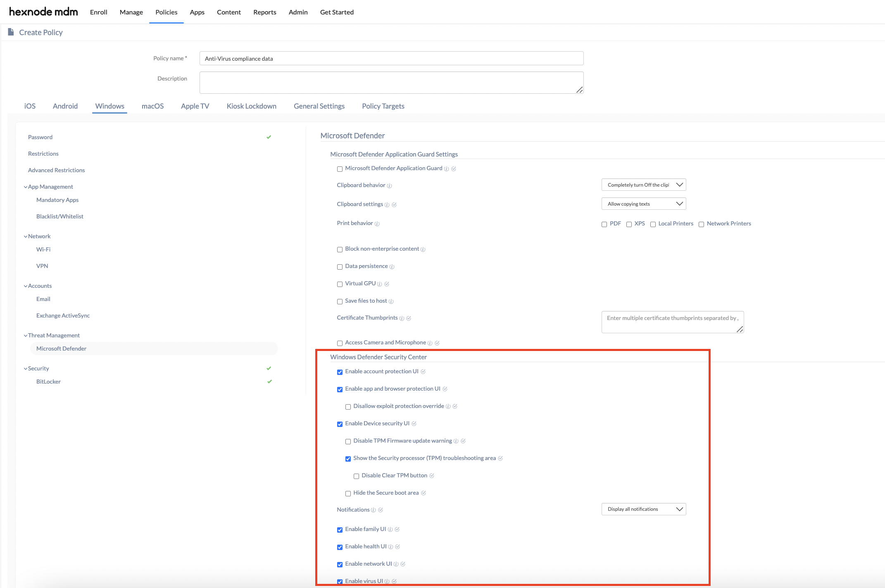885x588 pixels.
Task: Click check-circle icon beside Certificate Thumbprints
Action: point(409,318)
